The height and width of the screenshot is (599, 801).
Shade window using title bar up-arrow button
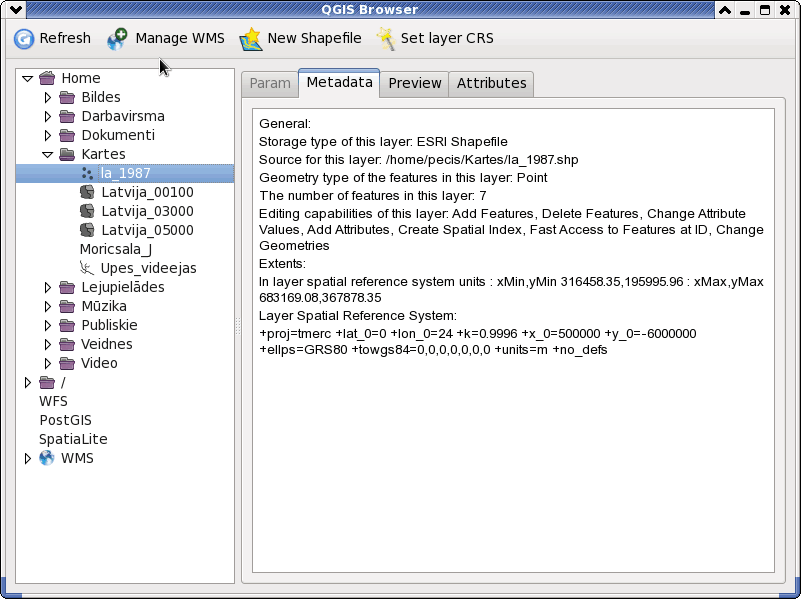724,10
